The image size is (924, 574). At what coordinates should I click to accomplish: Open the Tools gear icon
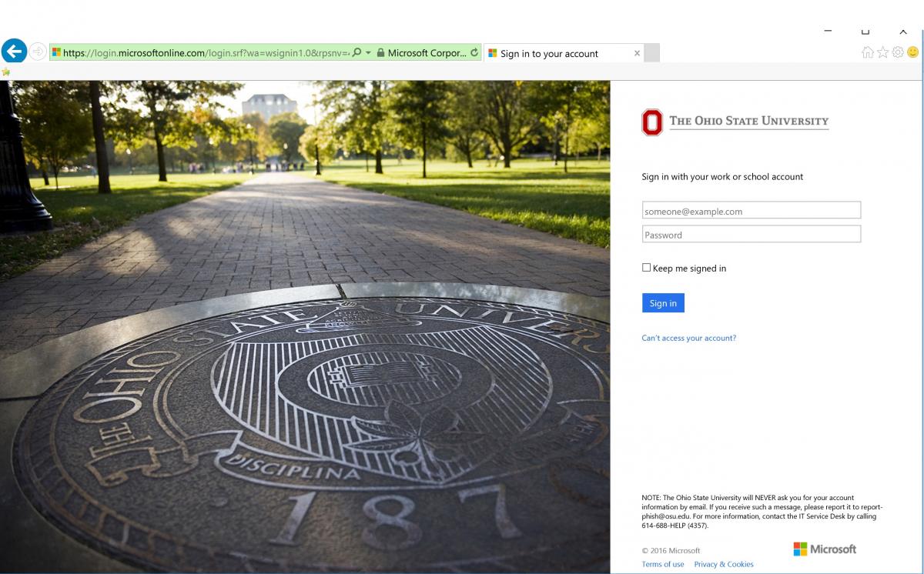coord(898,52)
